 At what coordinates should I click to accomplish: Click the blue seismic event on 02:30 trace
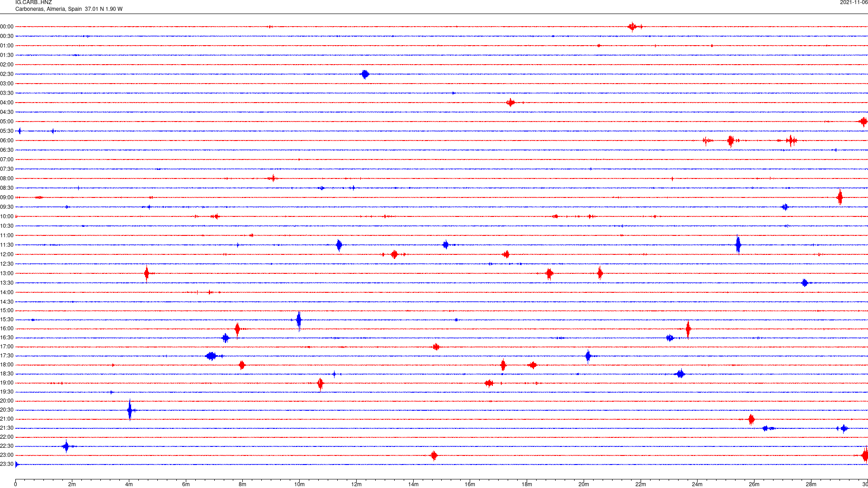click(x=365, y=74)
